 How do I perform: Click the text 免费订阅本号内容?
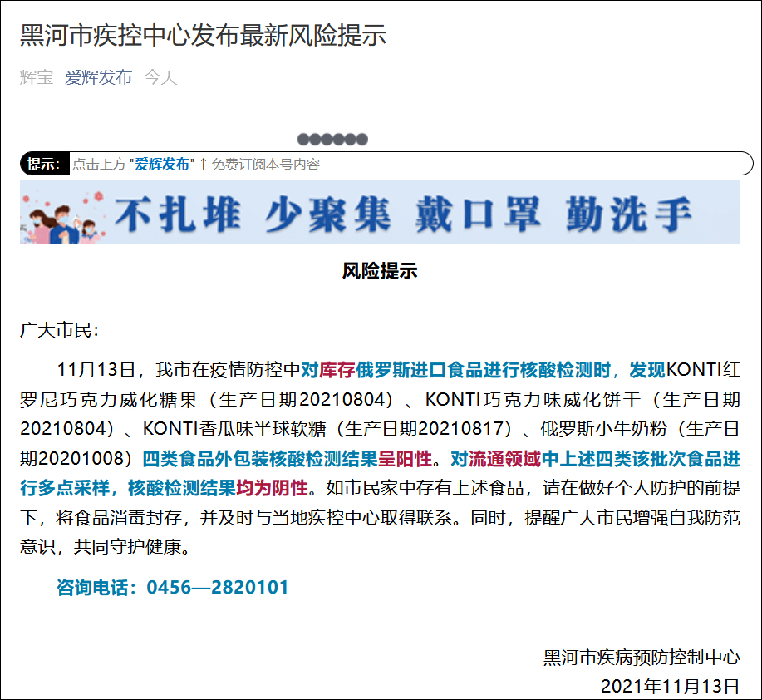coord(265,164)
